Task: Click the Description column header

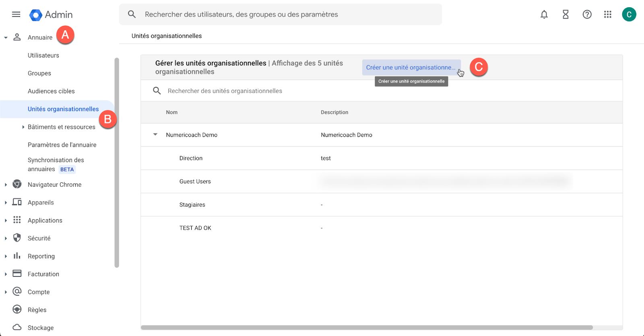Action: pyautogui.click(x=334, y=112)
